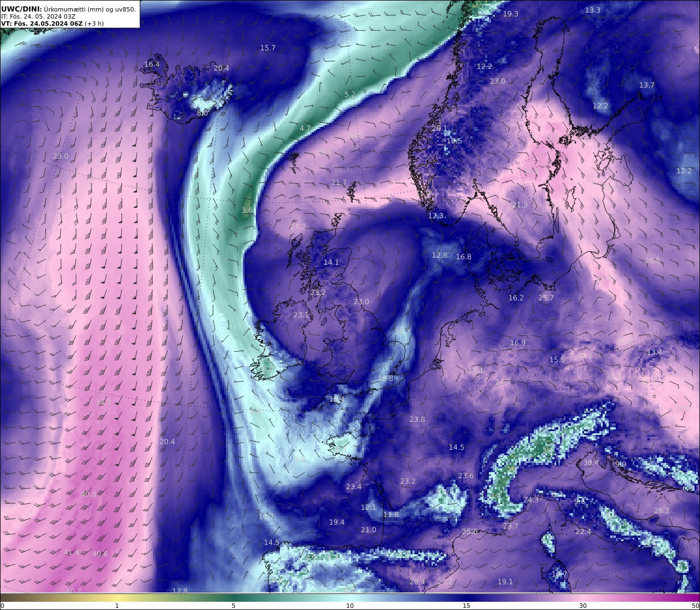The width and height of the screenshot is (700, 610).
Task: Click the 23.4 value label
Action: click(x=354, y=486)
